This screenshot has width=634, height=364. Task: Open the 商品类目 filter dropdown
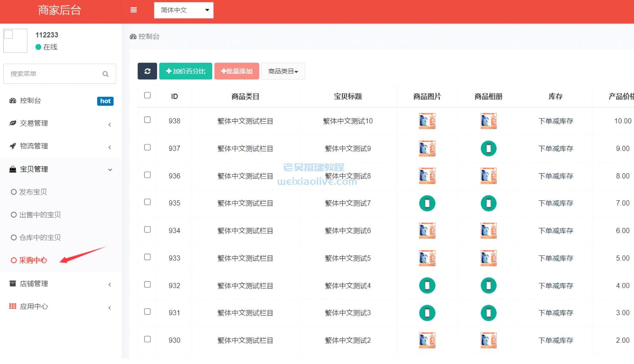tap(283, 71)
